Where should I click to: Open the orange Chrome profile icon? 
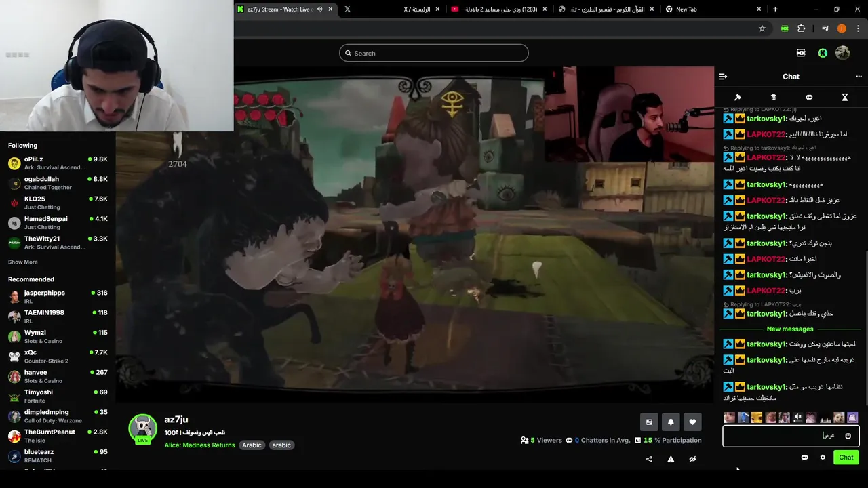(x=842, y=28)
